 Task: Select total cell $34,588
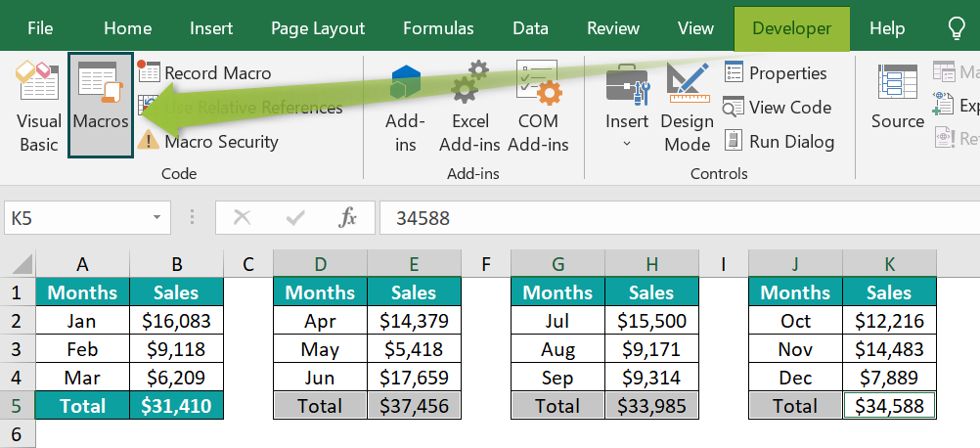click(x=889, y=406)
